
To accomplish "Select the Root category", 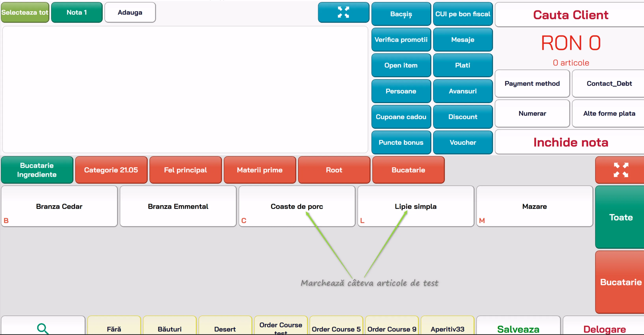I will (x=334, y=170).
